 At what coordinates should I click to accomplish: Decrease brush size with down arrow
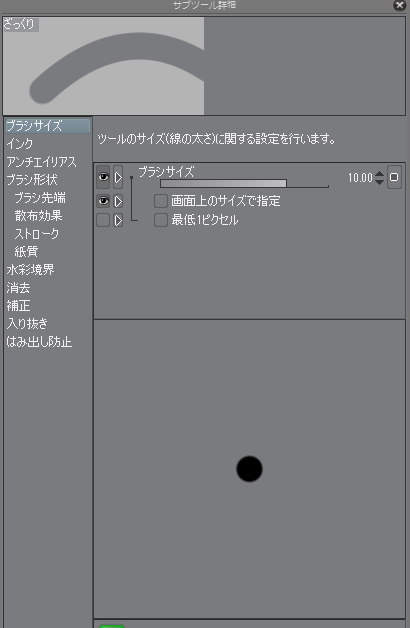379,182
